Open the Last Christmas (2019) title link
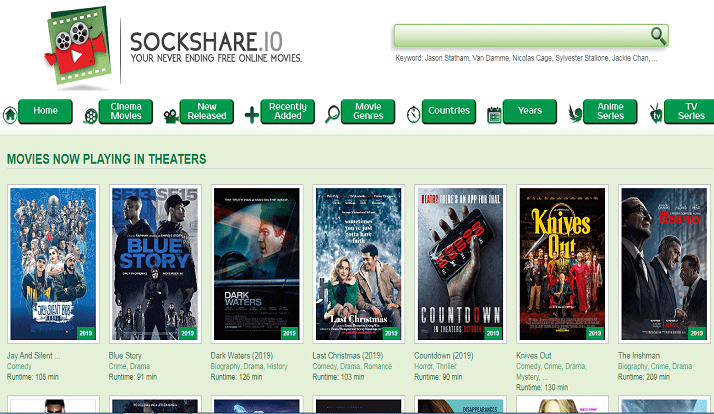The image size is (714, 414). [x=350, y=355]
